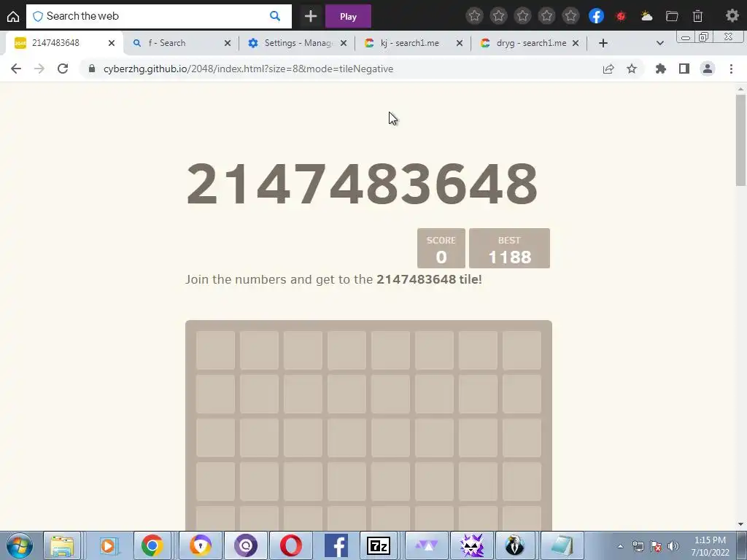
Task: Open the Windows Start button
Action: (20, 545)
